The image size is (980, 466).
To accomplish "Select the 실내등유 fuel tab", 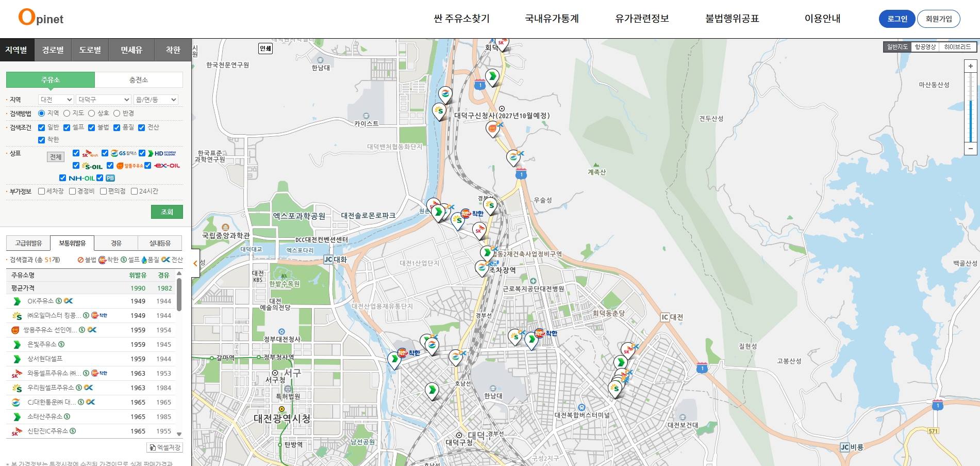I will click(x=160, y=243).
